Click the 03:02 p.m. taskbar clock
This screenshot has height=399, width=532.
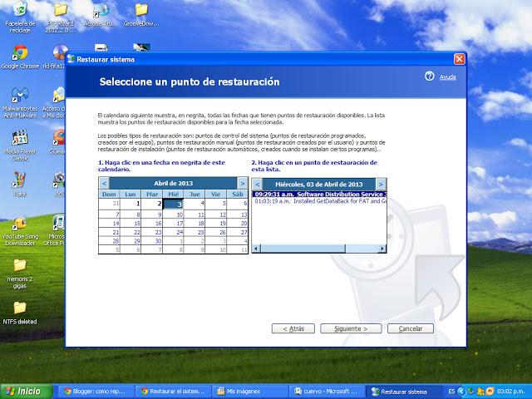pos(510,392)
